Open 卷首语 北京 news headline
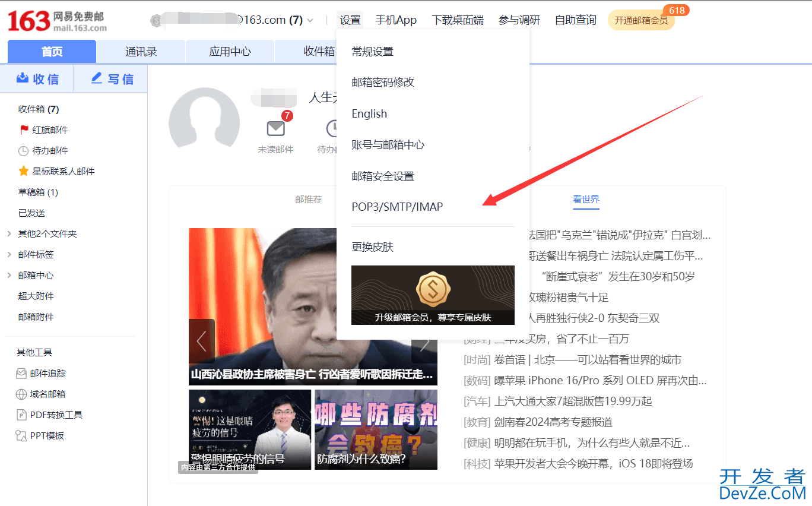The width and height of the screenshot is (812, 506). 587,360
